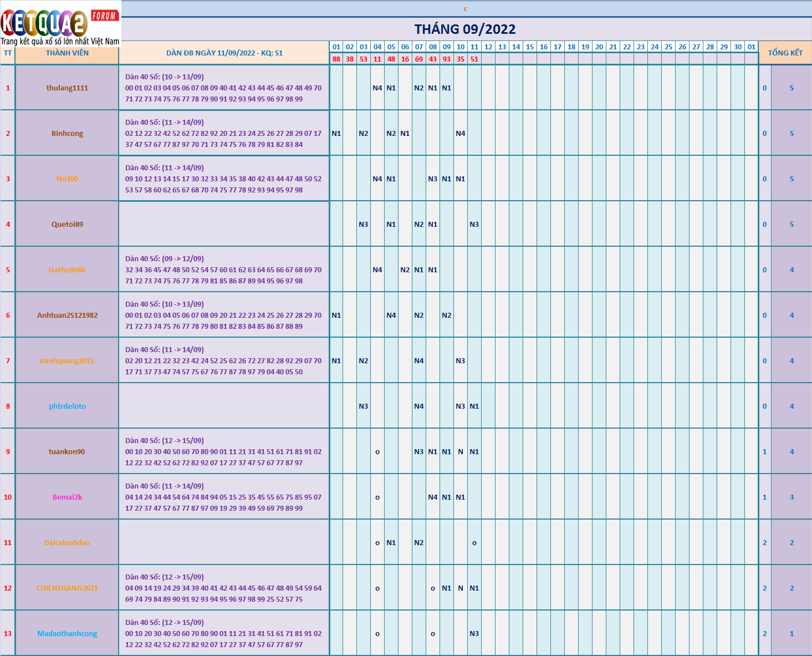
Task: Click CHIENTHANG2021's N cell on day 10
Action: (x=461, y=588)
